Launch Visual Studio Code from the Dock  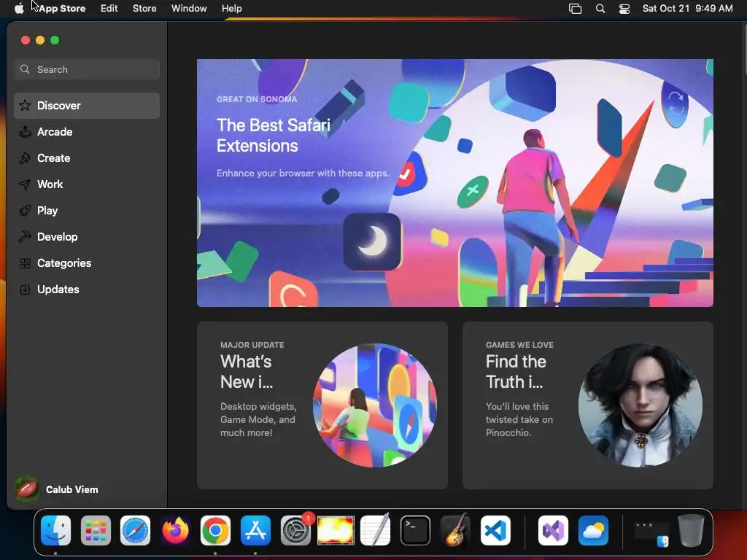[495, 531]
